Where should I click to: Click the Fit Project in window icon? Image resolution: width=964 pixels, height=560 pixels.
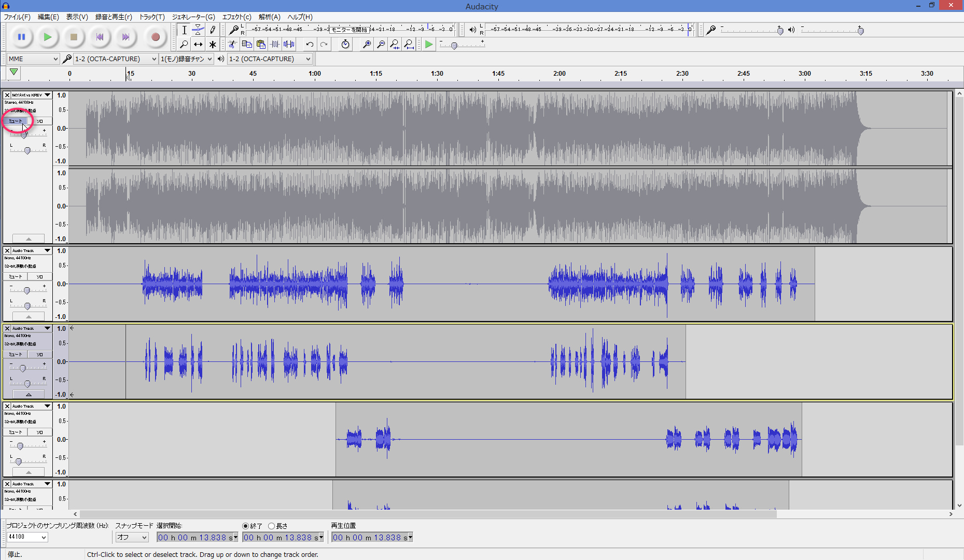(409, 44)
